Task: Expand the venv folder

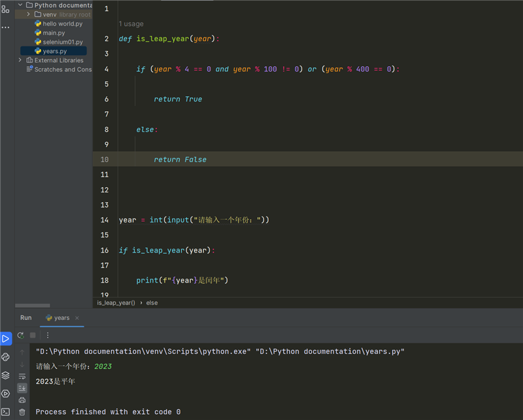Action: [x=29, y=14]
